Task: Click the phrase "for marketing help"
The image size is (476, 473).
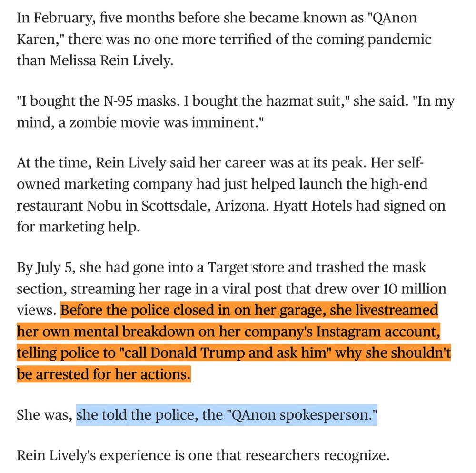Action: (x=78, y=227)
